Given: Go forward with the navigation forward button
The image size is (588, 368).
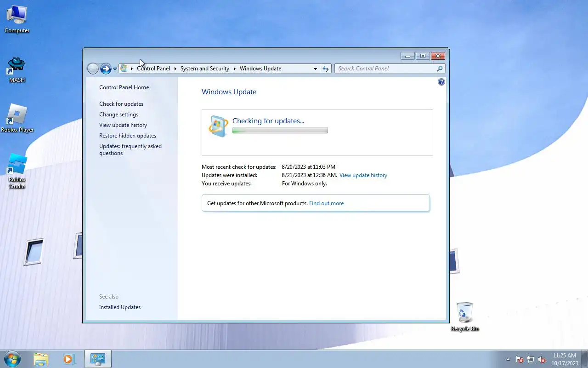Looking at the screenshot, I should tap(106, 69).
